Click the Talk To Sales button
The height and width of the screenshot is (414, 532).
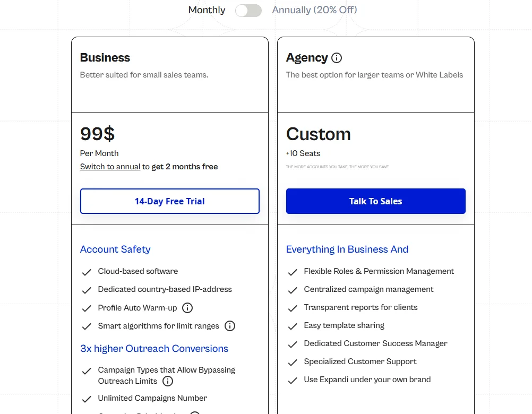(x=375, y=201)
